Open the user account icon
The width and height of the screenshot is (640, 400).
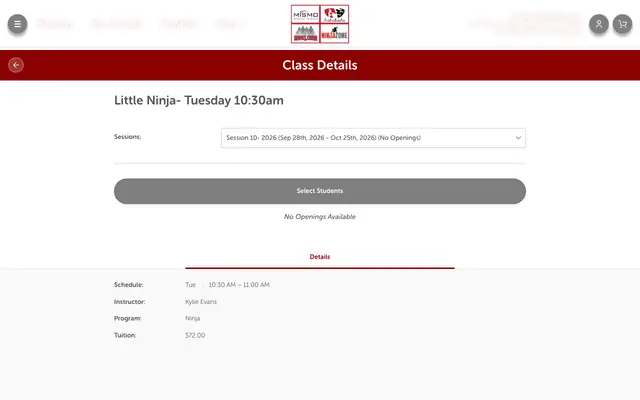point(599,24)
